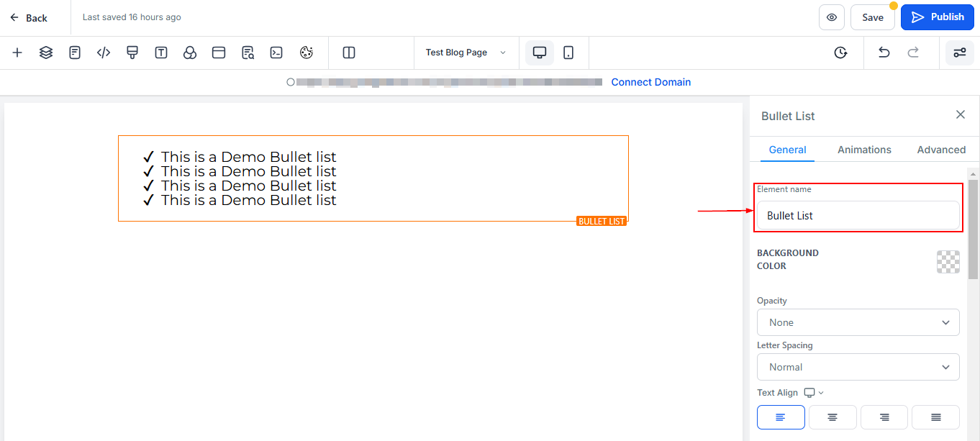Click the plus add element icon
This screenshot has height=441, width=980.
[17, 53]
